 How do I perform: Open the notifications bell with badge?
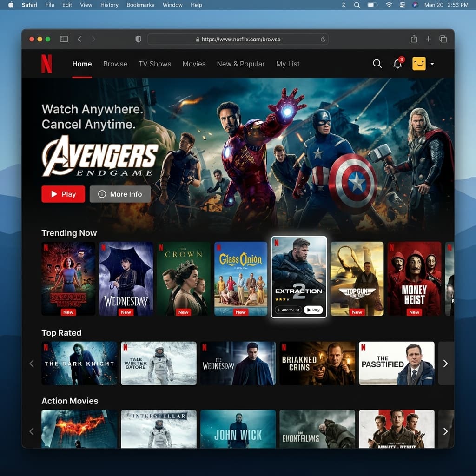(398, 63)
